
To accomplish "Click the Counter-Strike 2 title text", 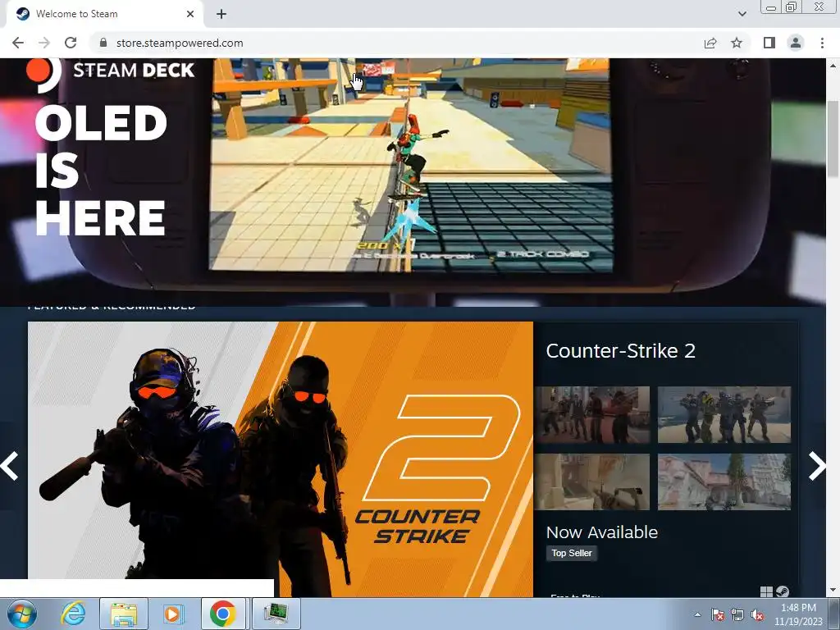I will point(620,351).
